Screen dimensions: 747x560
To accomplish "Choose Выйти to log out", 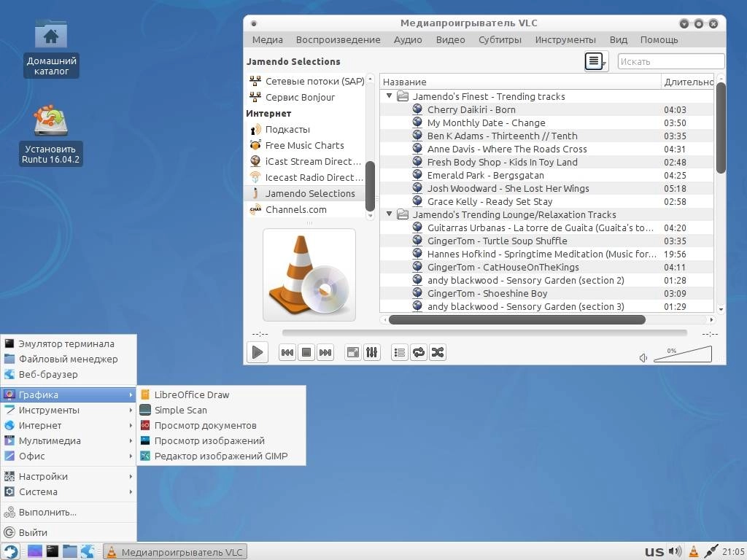I will pos(69,532).
